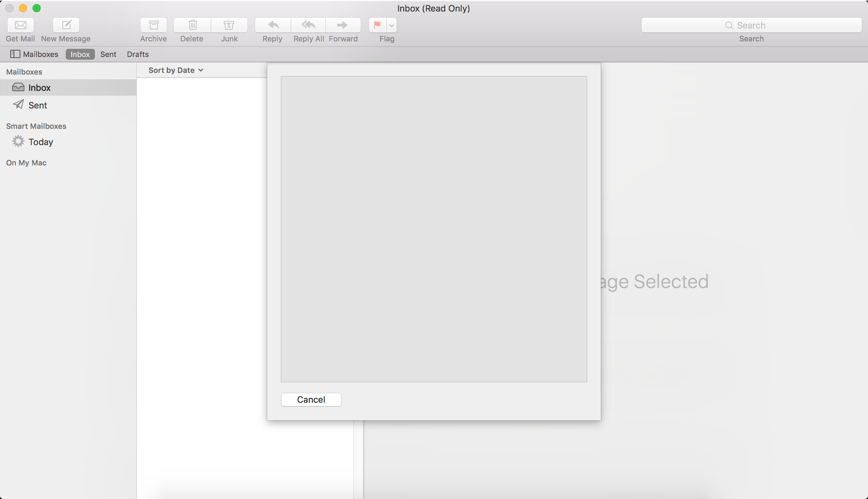Open the Sort by Date dropdown

click(x=171, y=70)
